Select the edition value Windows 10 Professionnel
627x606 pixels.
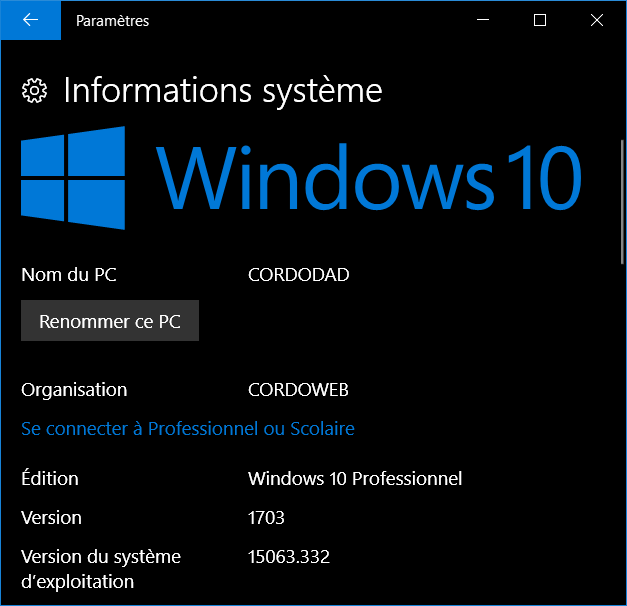click(355, 478)
